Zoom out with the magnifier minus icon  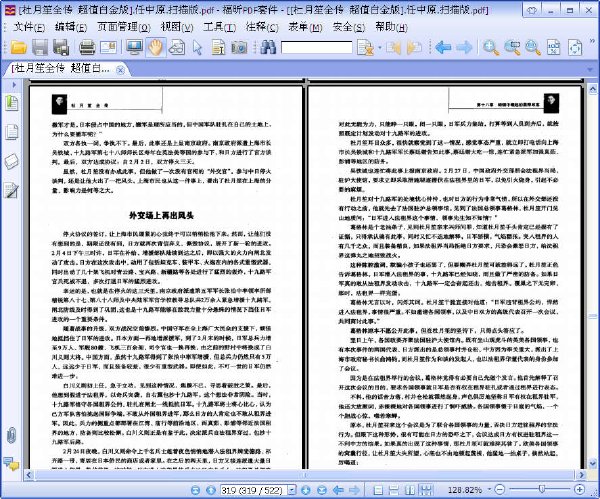(533, 47)
